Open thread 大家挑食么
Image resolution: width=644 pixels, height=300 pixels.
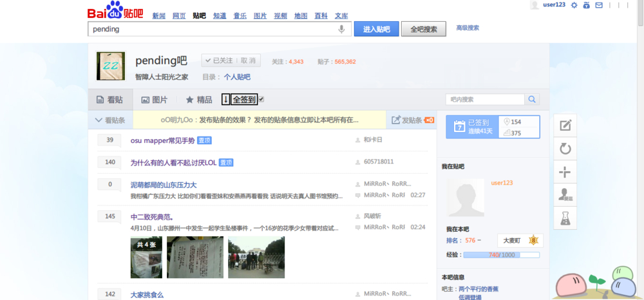coord(147,295)
